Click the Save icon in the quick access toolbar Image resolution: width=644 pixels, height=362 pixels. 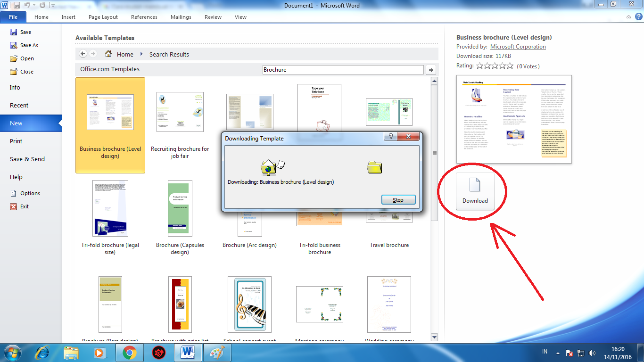point(17,5)
